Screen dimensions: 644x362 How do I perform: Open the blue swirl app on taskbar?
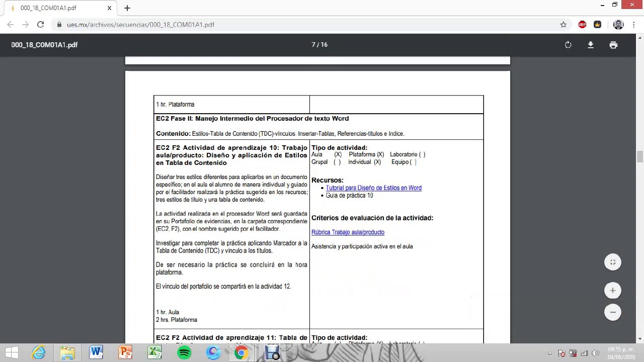[213, 353]
